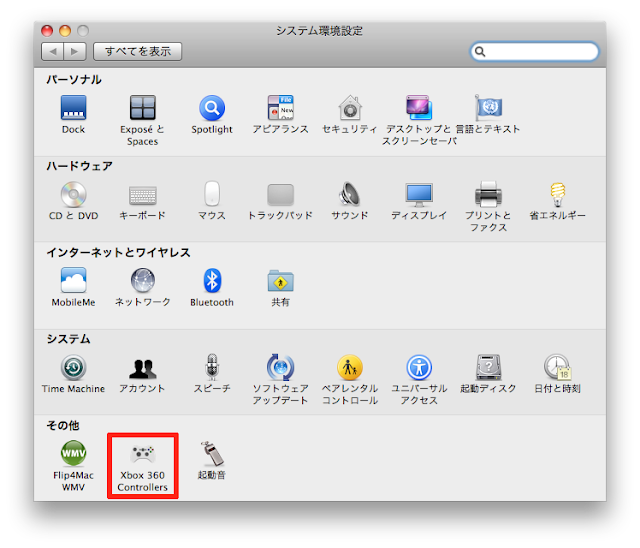Click the magnifying glass in search field
The height and width of the screenshot is (548, 640).
[480, 51]
